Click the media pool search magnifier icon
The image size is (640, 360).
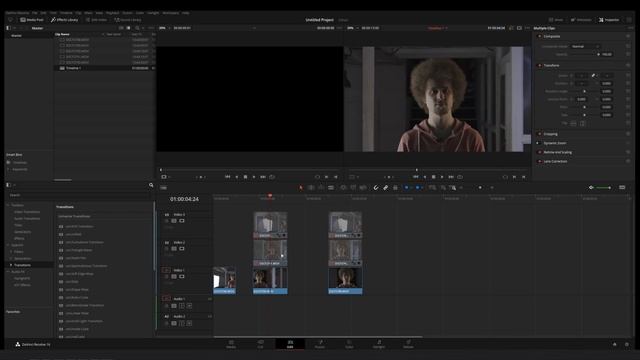138,28
